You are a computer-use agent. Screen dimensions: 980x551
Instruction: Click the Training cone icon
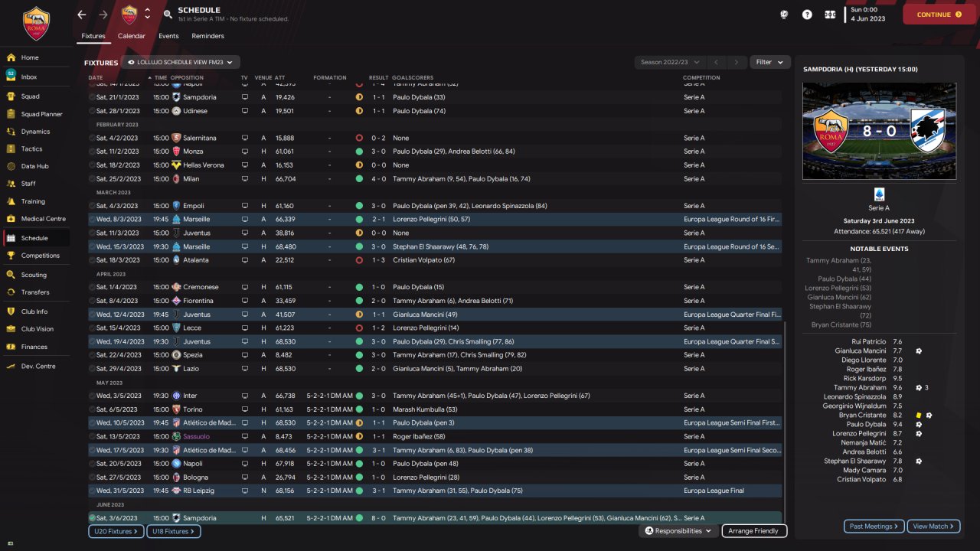click(x=11, y=201)
